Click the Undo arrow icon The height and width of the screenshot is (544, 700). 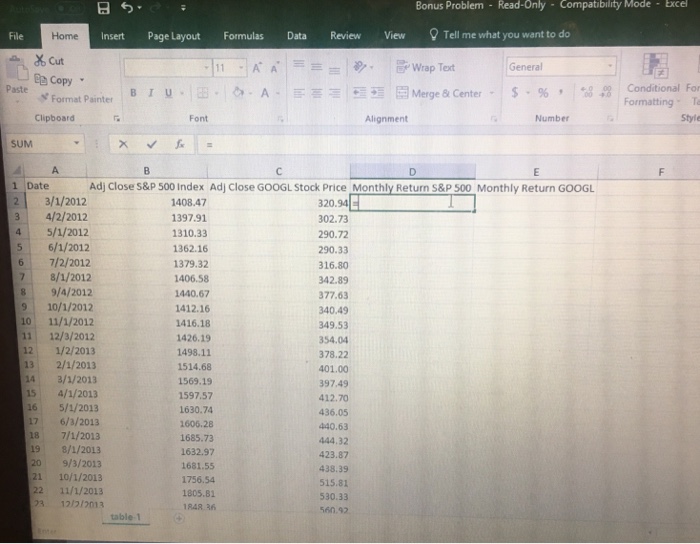(127, 7)
